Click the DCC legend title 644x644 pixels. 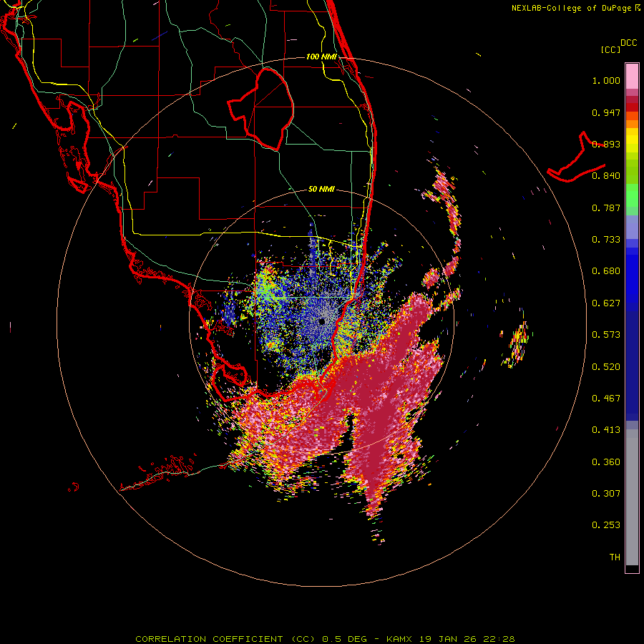tap(628, 43)
